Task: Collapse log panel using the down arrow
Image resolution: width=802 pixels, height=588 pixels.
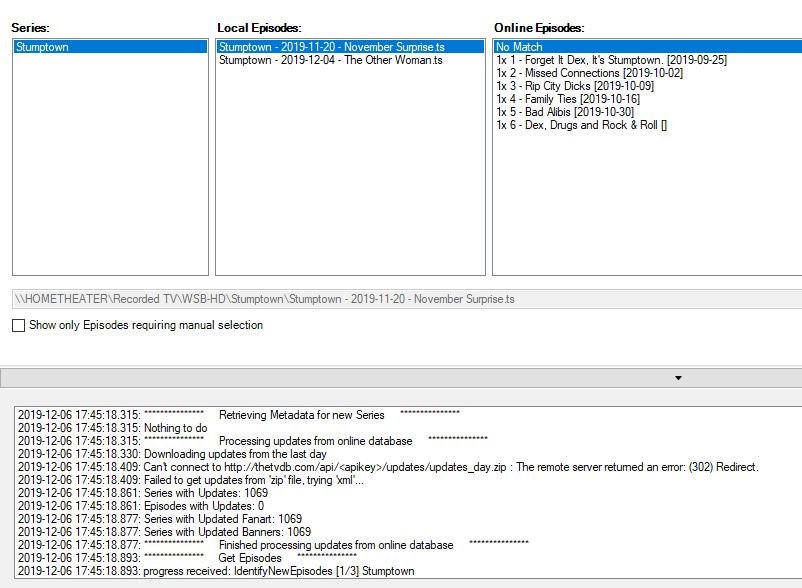Action: point(678,378)
